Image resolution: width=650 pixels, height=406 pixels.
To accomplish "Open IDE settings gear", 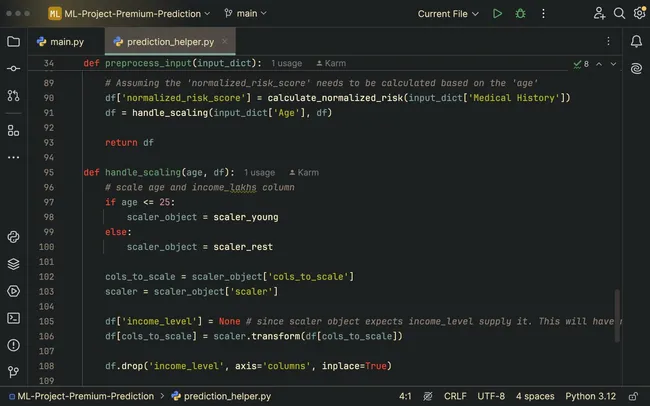I will pos(639,14).
